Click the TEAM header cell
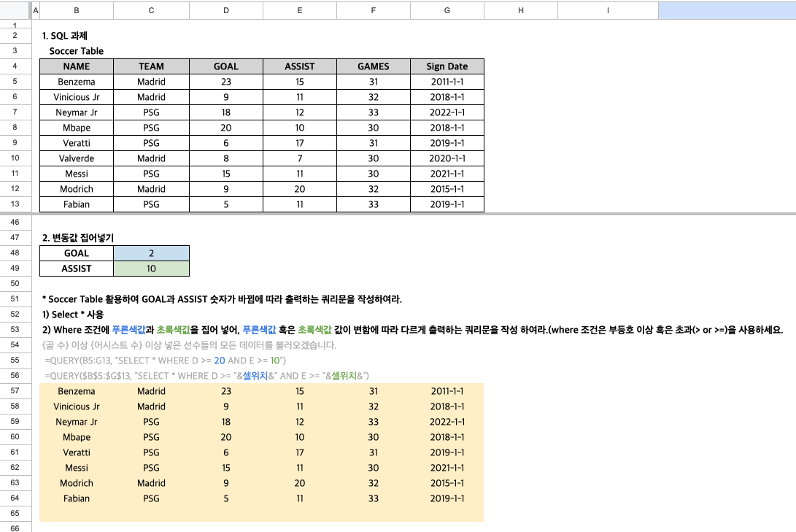This screenshot has width=796, height=532. [151, 66]
